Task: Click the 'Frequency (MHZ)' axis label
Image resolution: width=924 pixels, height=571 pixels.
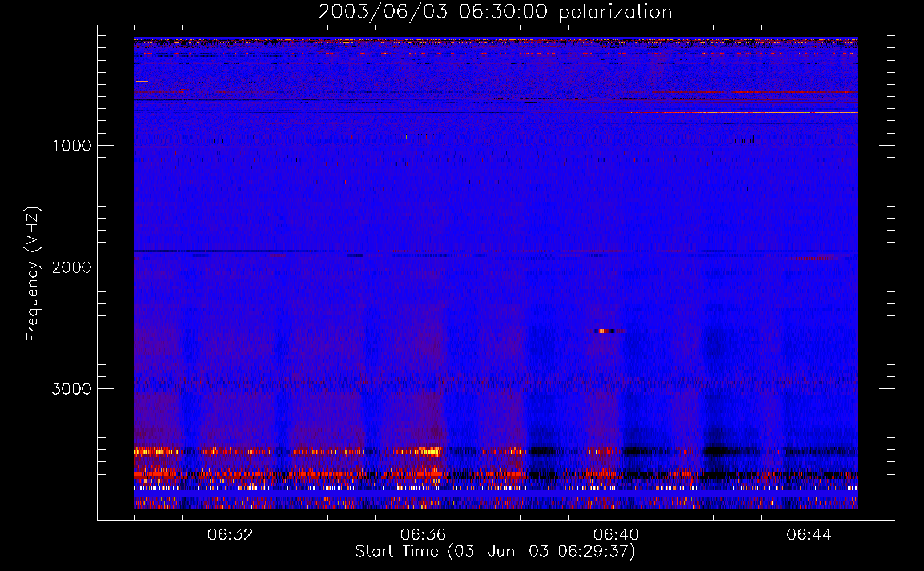Action: pos(33,274)
